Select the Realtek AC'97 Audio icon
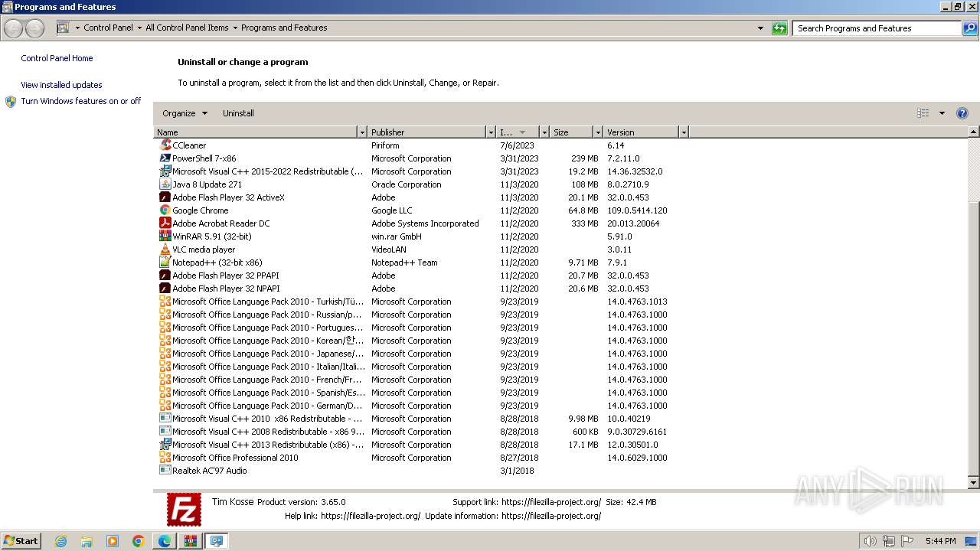 click(x=165, y=471)
